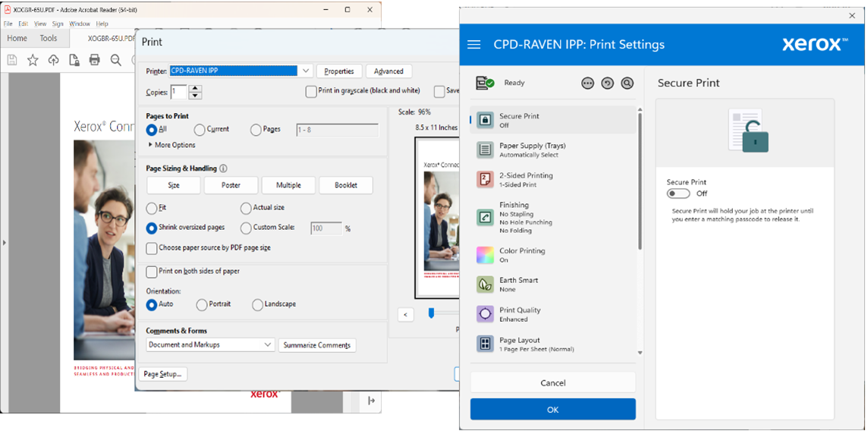Select the Earth Smart leaf icon
The width and height of the screenshot is (868, 437).
(485, 285)
